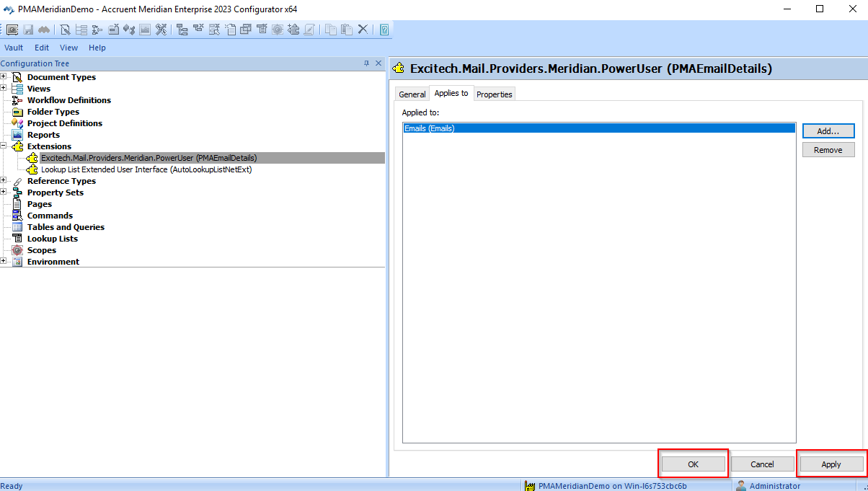Select Emails (Emails) in the Applied to list
This screenshot has height=491, width=868.
point(599,128)
